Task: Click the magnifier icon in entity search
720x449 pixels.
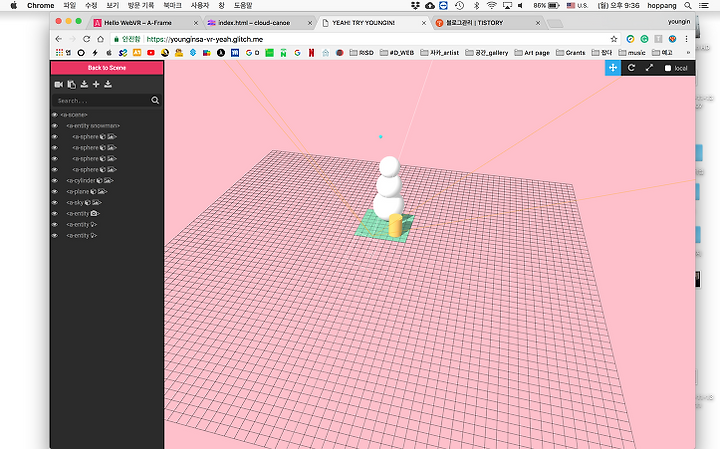Action: pyautogui.click(x=155, y=100)
